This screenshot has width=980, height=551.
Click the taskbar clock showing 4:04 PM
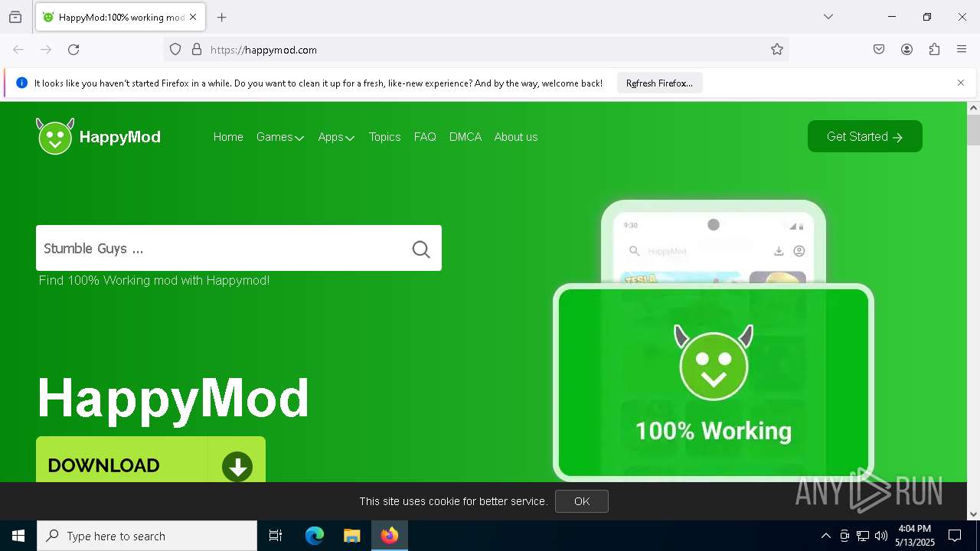pos(915,536)
